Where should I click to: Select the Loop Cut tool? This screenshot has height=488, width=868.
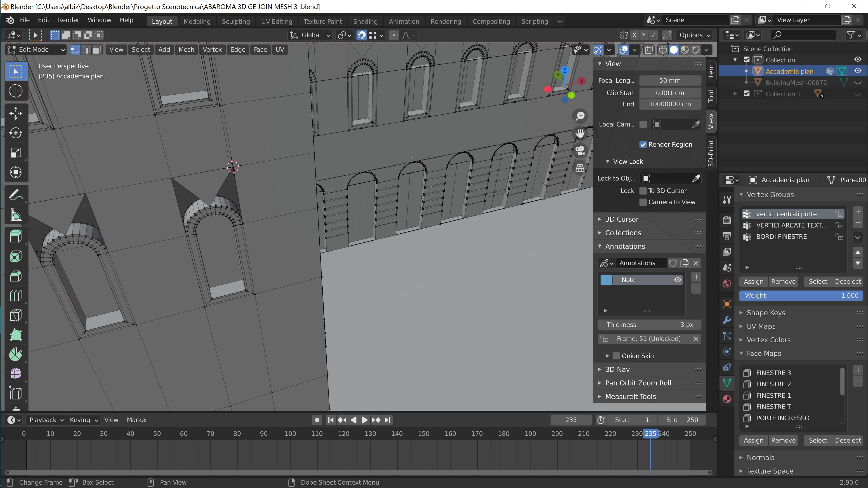tap(16, 296)
